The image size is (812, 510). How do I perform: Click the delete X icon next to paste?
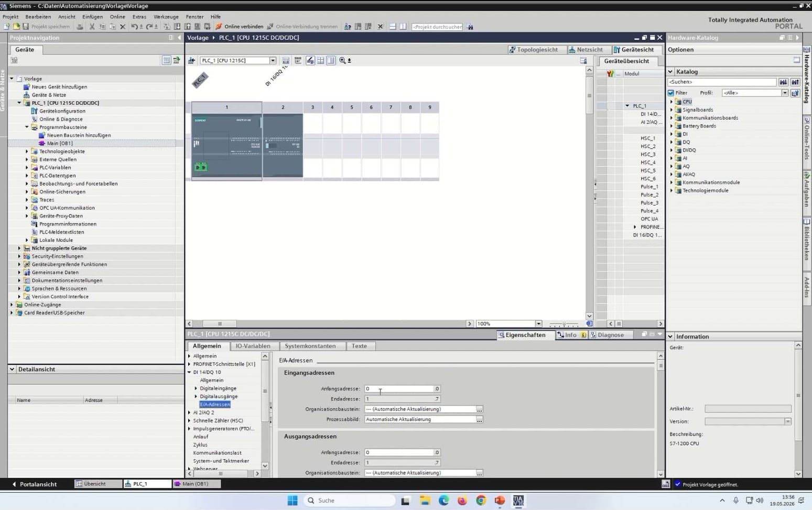123,27
